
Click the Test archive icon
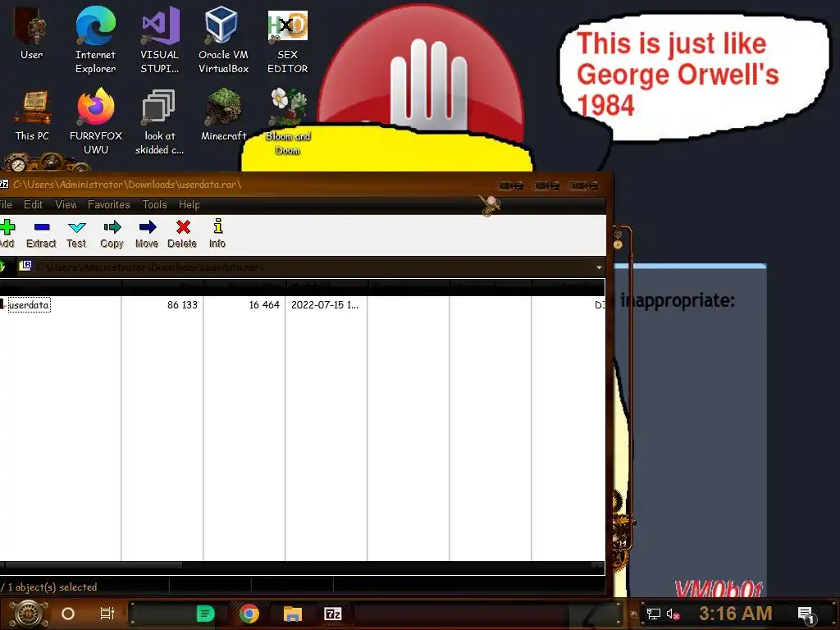(x=76, y=234)
